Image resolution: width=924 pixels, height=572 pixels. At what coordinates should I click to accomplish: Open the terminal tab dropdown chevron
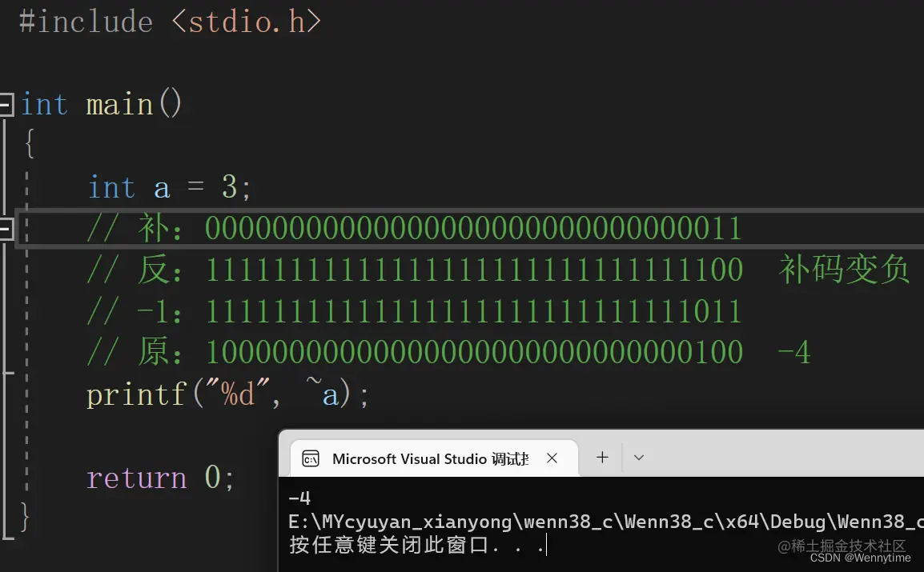coord(639,458)
